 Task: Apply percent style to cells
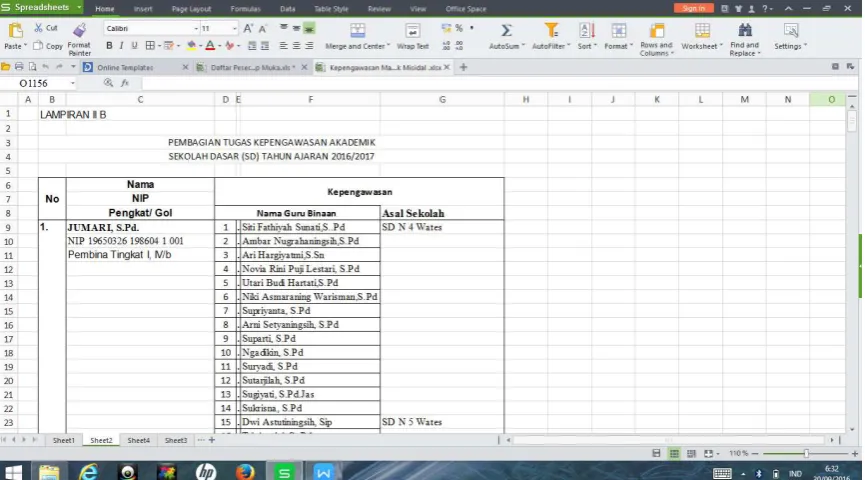click(x=459, y=28)
